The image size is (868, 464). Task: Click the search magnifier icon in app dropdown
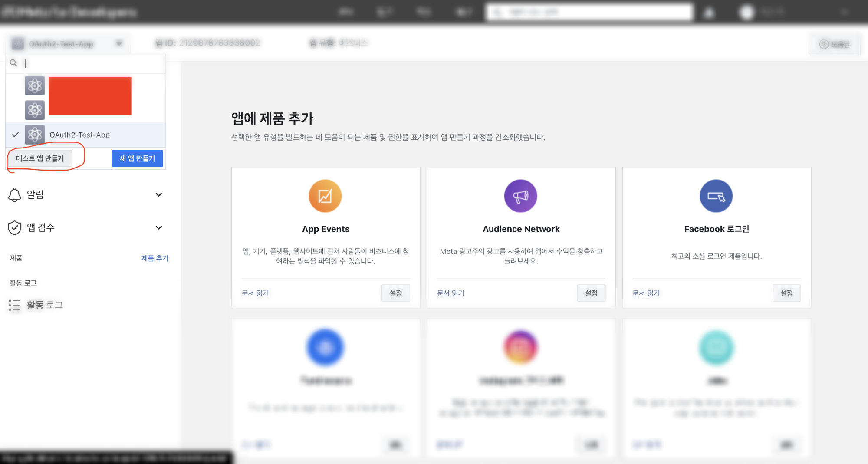13,63
